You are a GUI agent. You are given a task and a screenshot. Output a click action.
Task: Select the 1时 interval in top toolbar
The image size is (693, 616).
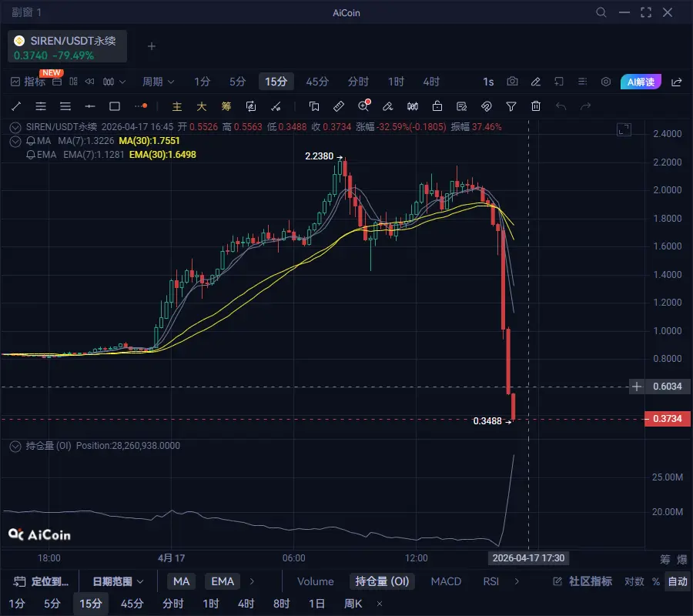(396, 82)
